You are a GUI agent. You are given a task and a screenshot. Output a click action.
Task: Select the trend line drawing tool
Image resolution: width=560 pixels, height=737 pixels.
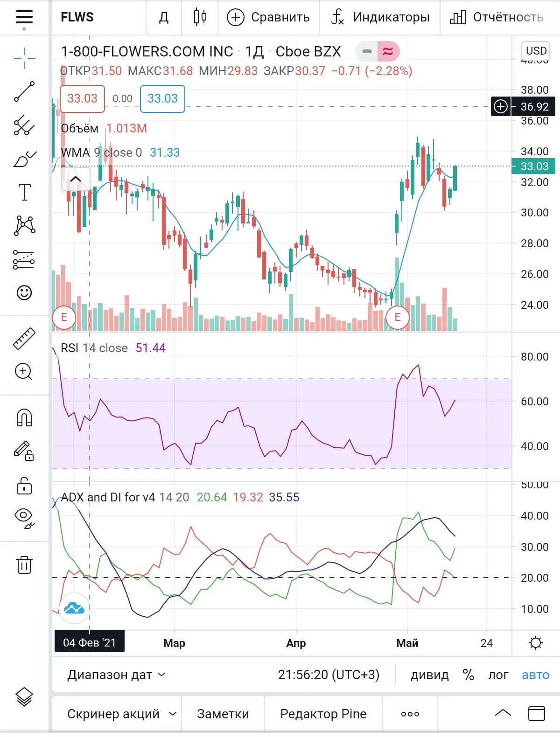24,91
